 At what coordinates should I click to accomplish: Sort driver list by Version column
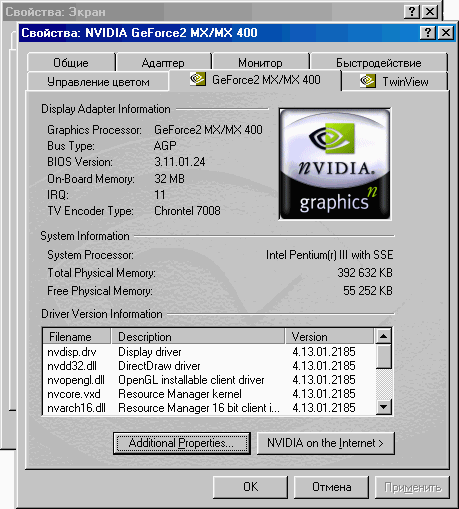[330, 336]
